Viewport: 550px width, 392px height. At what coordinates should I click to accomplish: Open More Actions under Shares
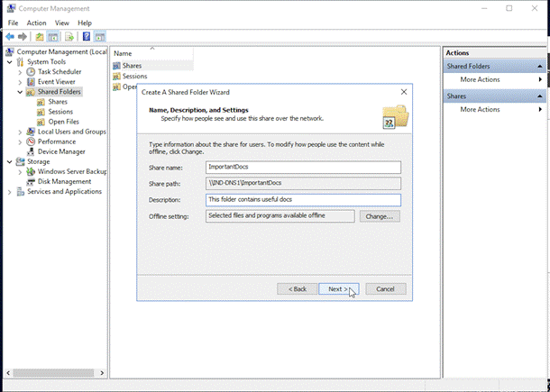495,109
